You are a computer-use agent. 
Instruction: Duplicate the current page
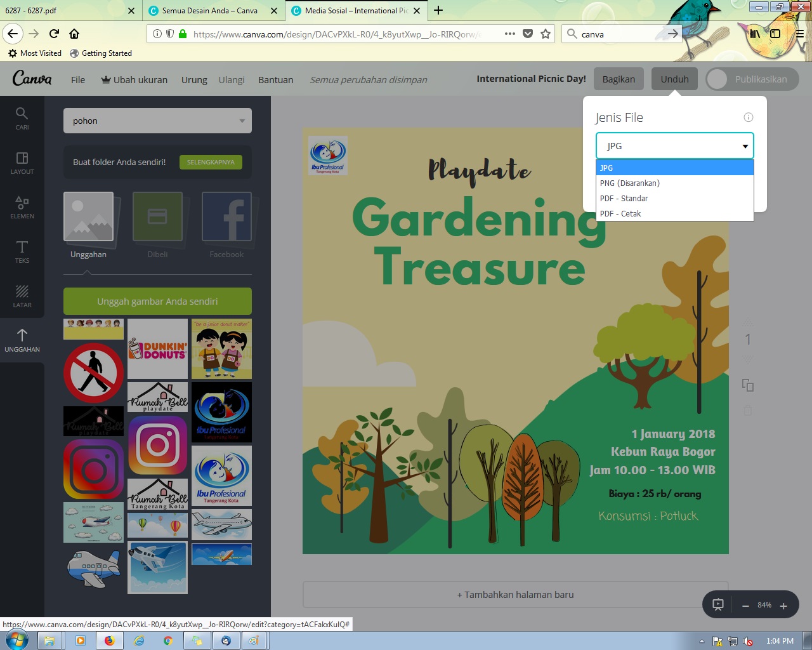point(748,385)
